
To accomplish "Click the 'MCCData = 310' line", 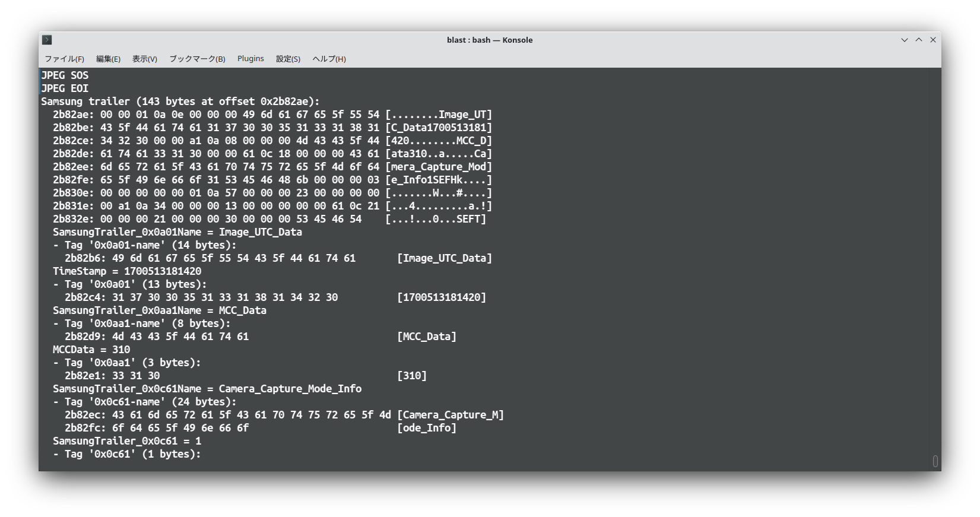I will 91,350.
